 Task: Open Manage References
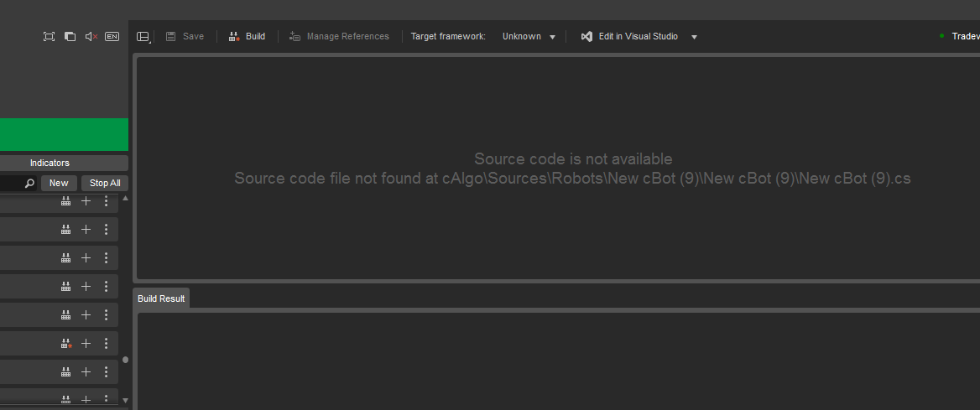pos(339,36)
